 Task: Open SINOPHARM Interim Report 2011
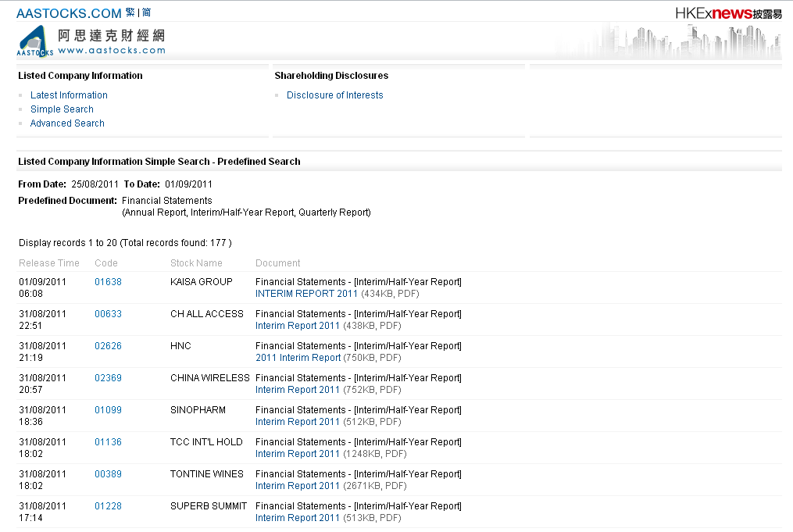click(298, 422)
